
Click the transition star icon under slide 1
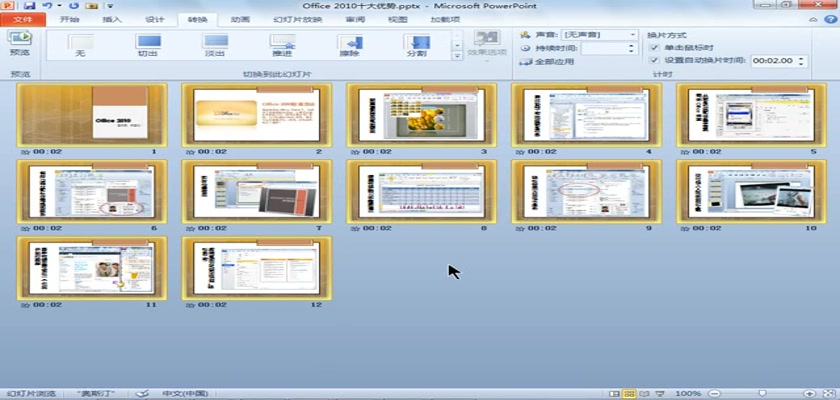tap(25, 152)
